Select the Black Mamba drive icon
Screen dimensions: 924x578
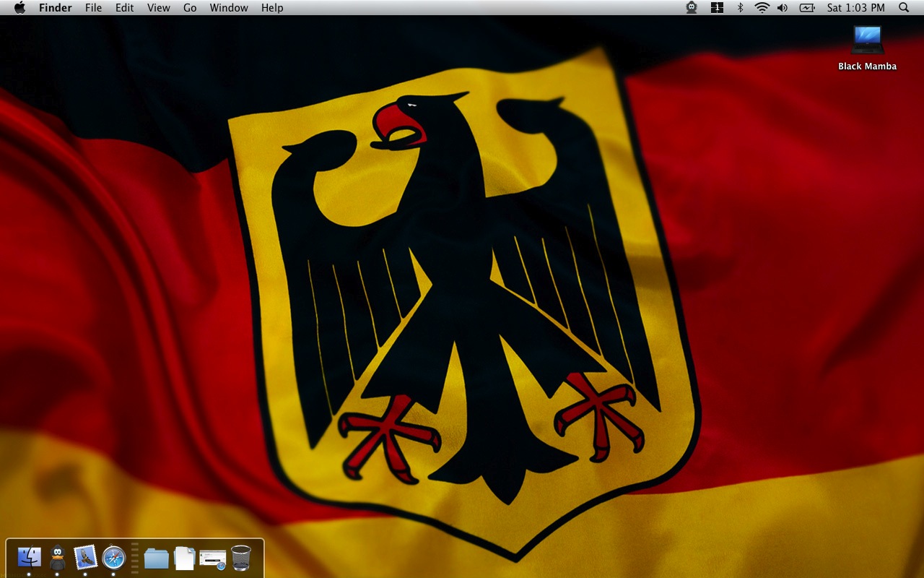tap(867, 40)
